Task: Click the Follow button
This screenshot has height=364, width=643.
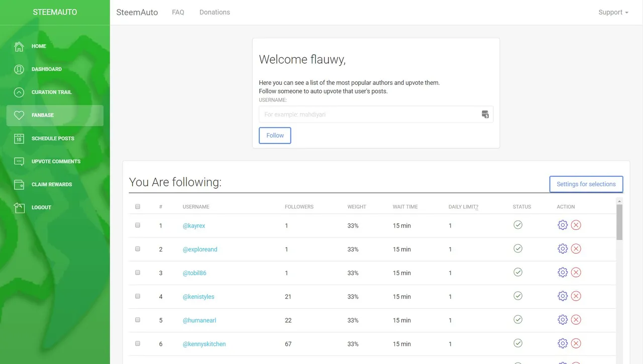Action: (275, 136)
